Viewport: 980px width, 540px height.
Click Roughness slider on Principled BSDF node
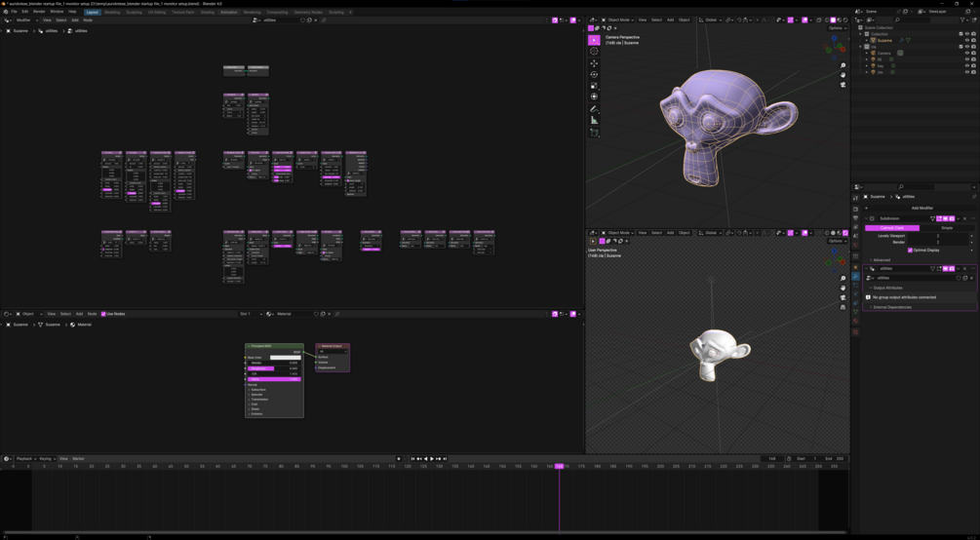pyautogui.click(x=274, y=368)
